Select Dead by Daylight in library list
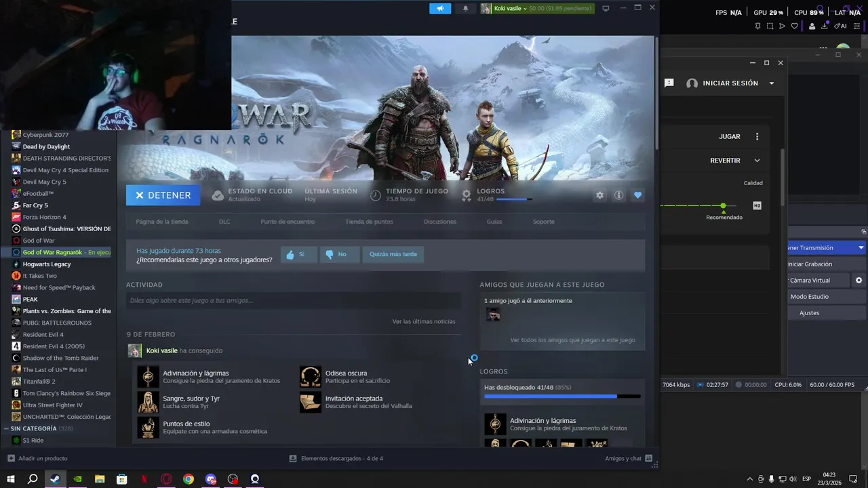 click(x=46, y=146)
